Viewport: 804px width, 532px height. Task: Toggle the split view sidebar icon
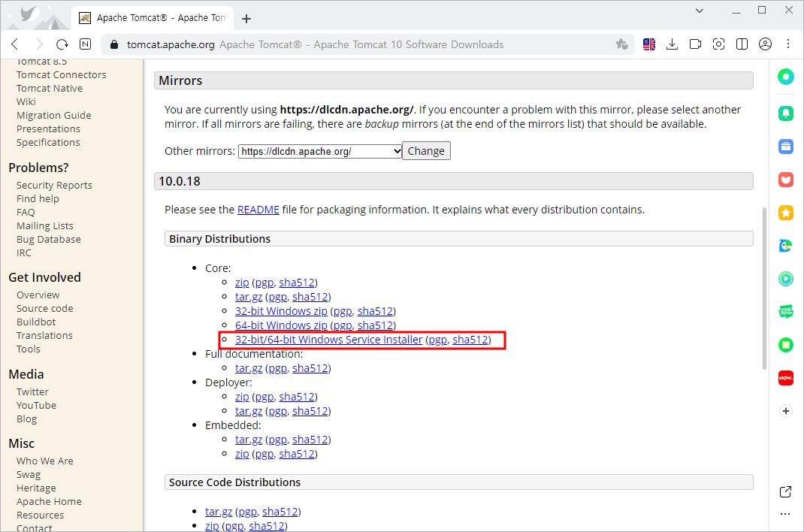coord(742,44)
